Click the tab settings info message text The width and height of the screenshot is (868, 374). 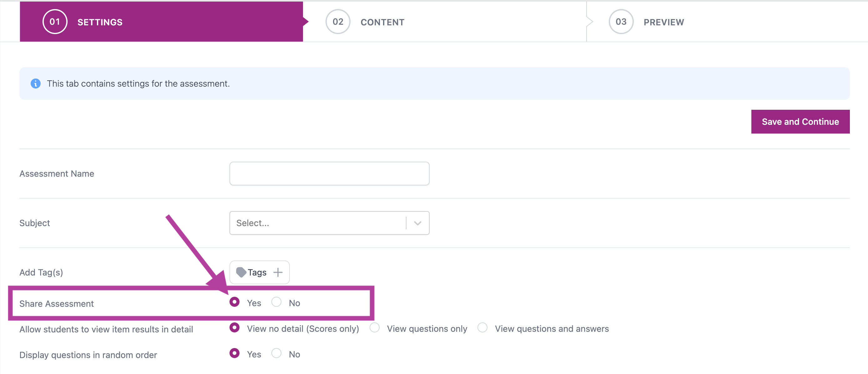coord(138,83)
